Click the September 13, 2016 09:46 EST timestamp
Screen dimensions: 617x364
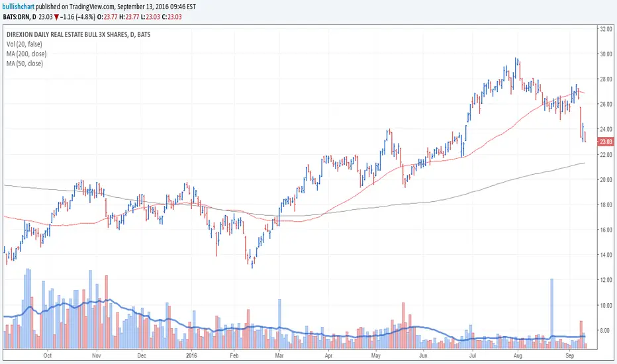[x=157, y=7]
